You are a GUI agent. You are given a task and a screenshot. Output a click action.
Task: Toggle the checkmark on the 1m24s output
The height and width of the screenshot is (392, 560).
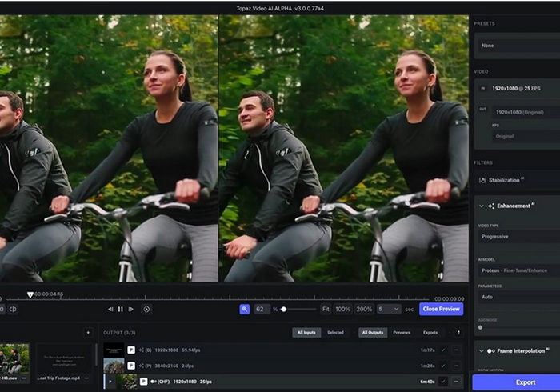443,366
